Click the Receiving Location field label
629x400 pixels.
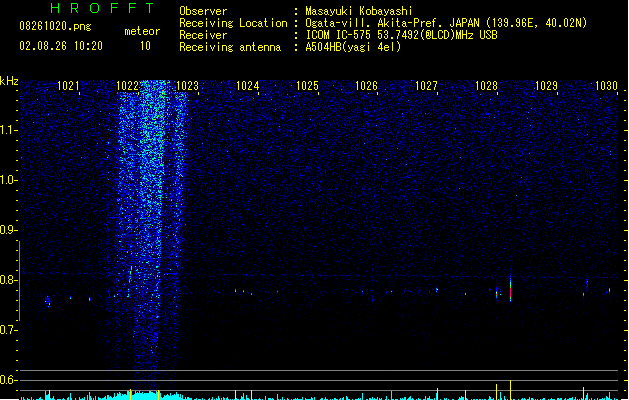pyautogui.click(x=233, y=23)
